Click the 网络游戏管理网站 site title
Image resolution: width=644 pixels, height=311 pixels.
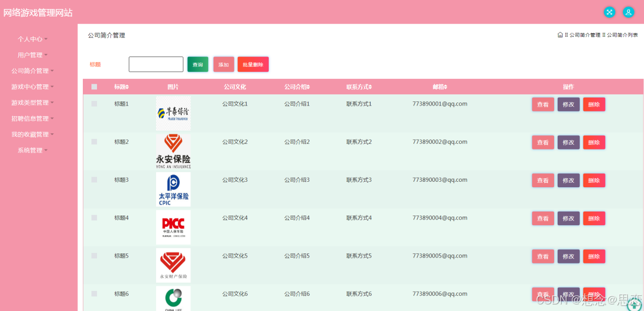(x=38, y=13)
